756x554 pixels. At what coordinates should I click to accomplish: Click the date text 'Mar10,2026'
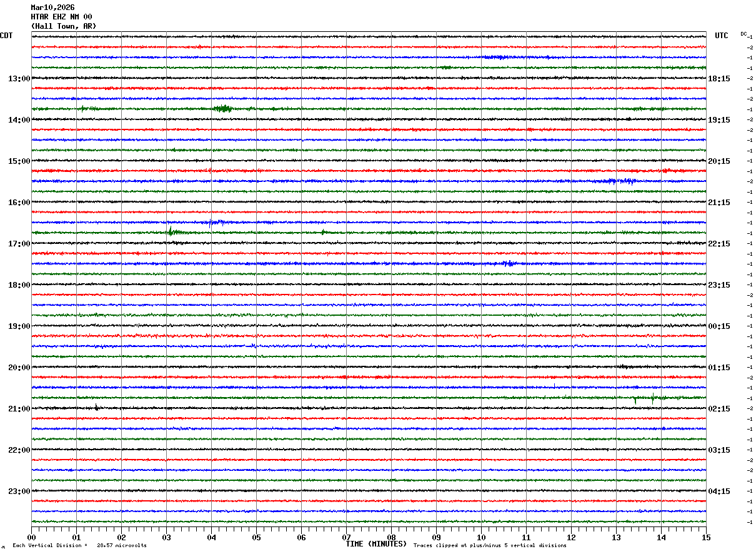click(x=52, y=8)
